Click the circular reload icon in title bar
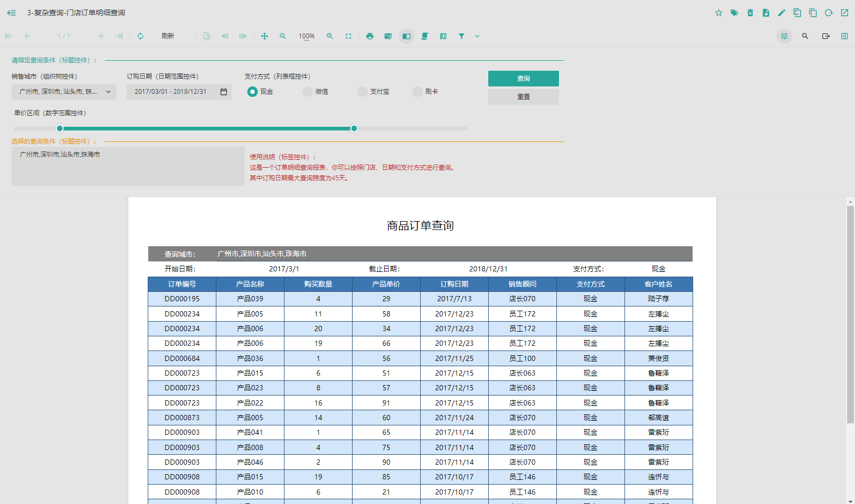855x504 pixels. pos(829,13)
